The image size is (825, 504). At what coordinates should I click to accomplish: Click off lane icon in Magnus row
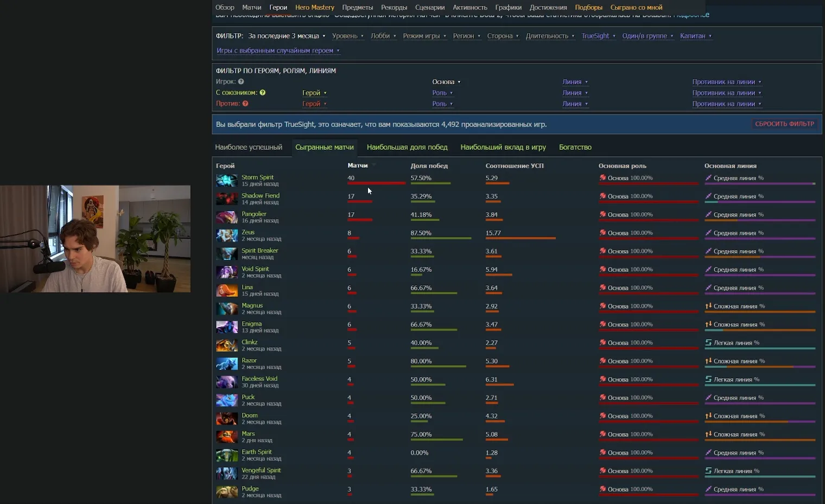(x=708, y=306)
